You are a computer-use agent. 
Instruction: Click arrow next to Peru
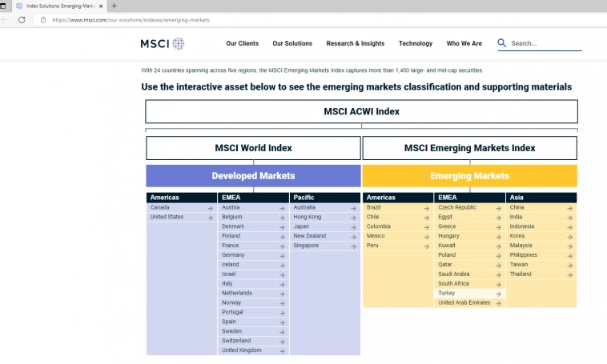[x=426, y=246]
